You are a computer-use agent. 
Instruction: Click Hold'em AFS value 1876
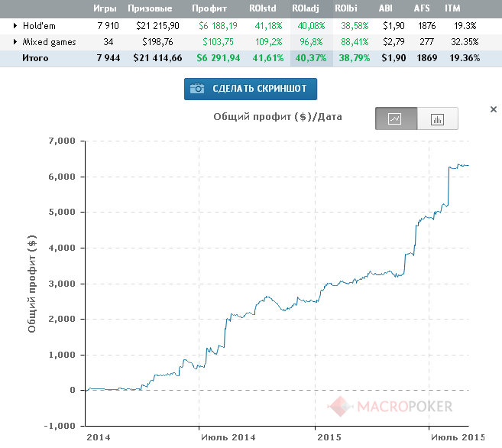click(427, 26)
